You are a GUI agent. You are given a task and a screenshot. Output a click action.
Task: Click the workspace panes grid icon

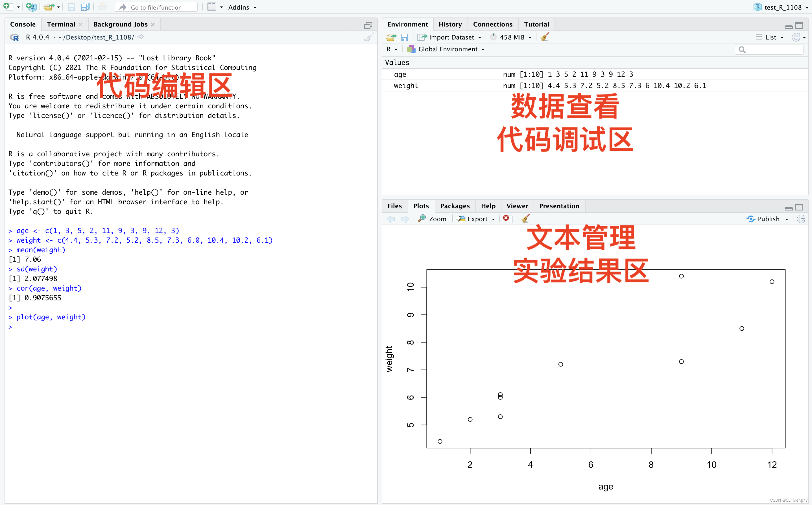click(211, 7)
